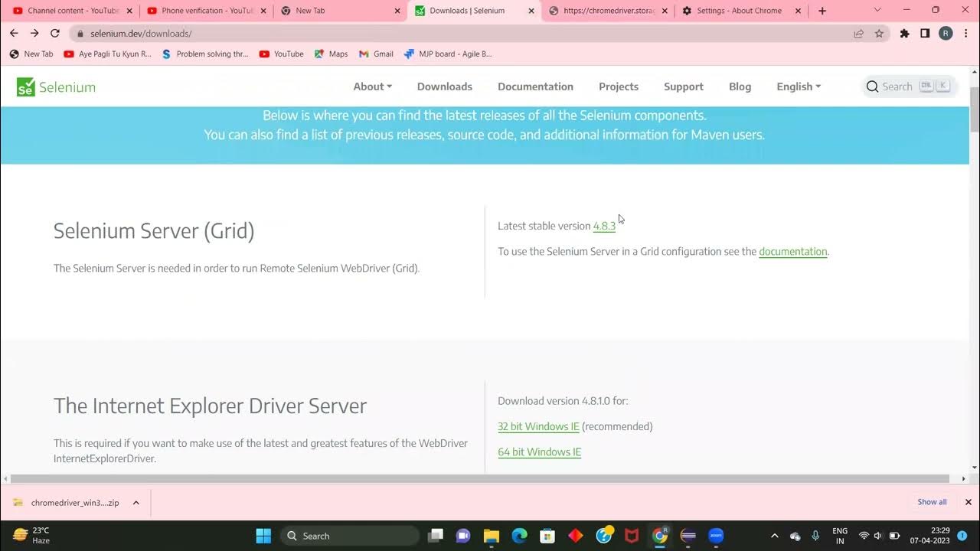Open the notification badge in the tray
This screenshot has height=551, width=980.
[962, 536]
